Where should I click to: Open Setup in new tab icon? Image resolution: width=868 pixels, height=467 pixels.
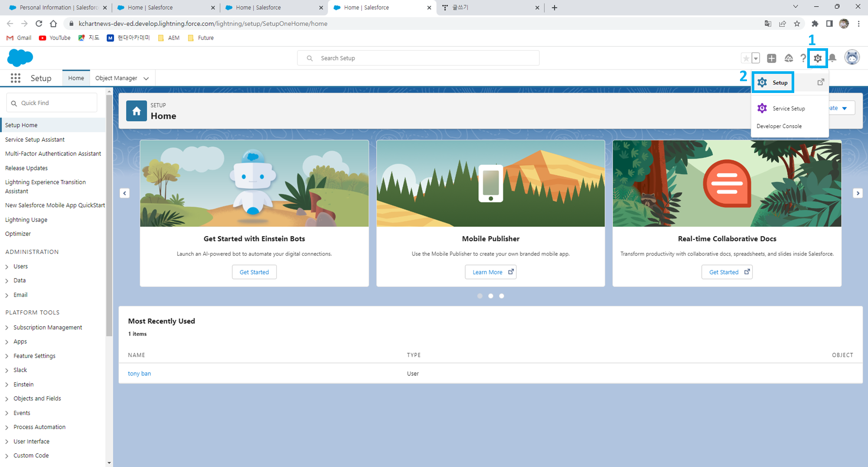click(x=821, y=82)
